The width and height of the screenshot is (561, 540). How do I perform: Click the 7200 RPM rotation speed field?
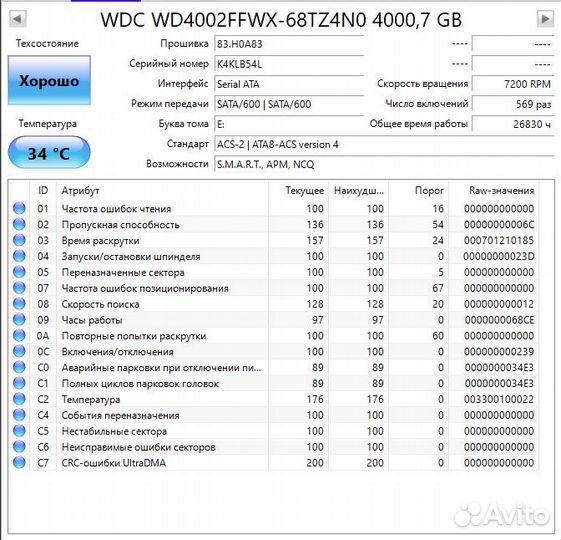(x=513, y=84)
